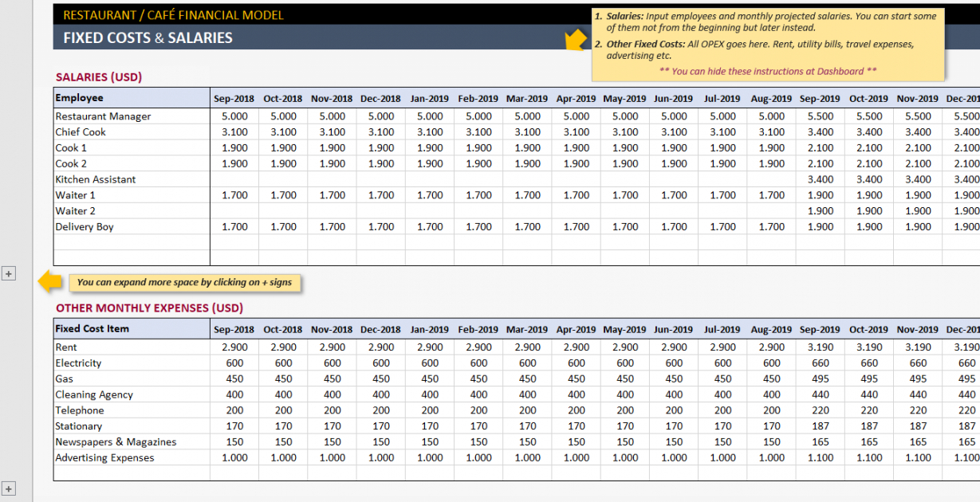980x502 pixels.
Task: Click the expand-space hint callout
Action: pos(184,282)
